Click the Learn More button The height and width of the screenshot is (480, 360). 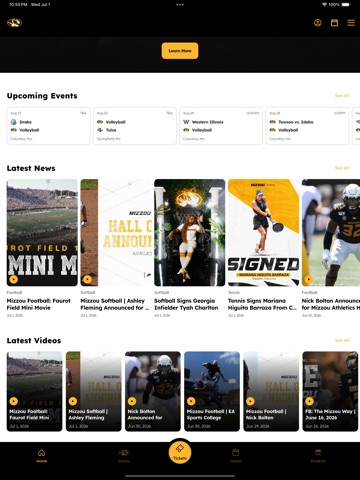180,51
